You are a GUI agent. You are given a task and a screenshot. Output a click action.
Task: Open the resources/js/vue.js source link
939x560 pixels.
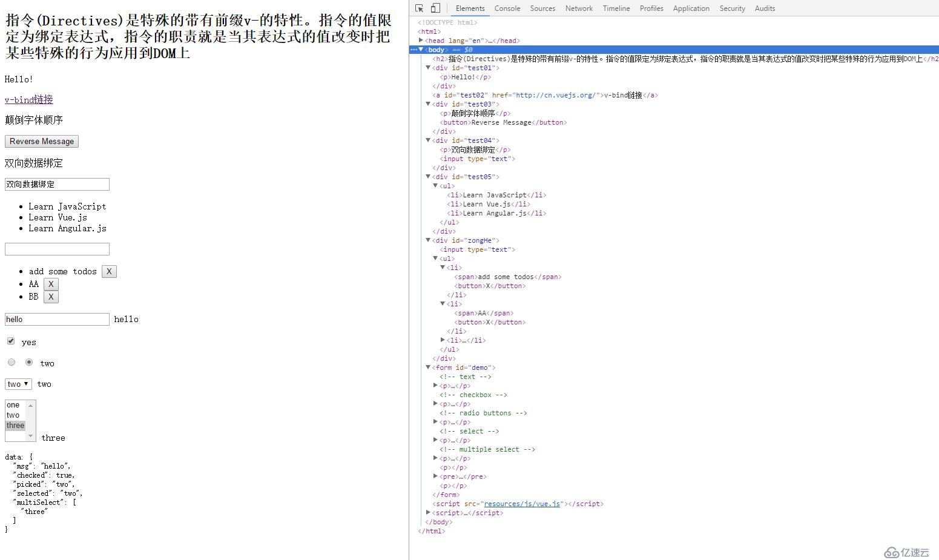pyautogui.click(x=522, y=504)
